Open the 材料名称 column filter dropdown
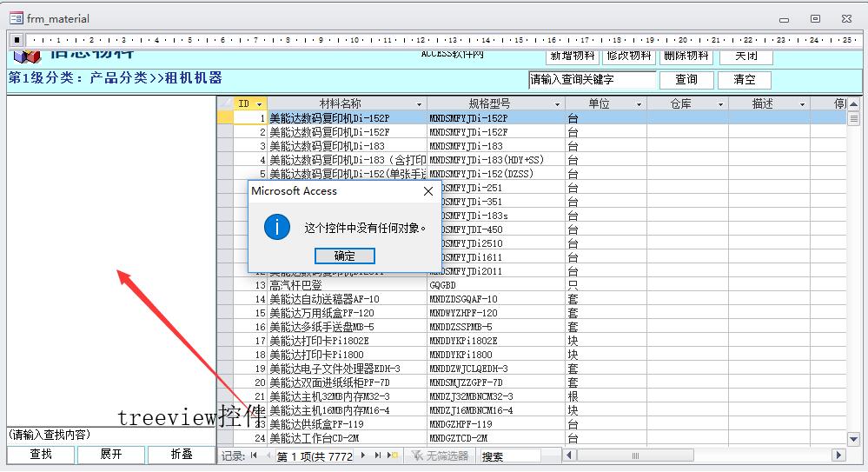The image size is (868, 472). click(419, 104)
